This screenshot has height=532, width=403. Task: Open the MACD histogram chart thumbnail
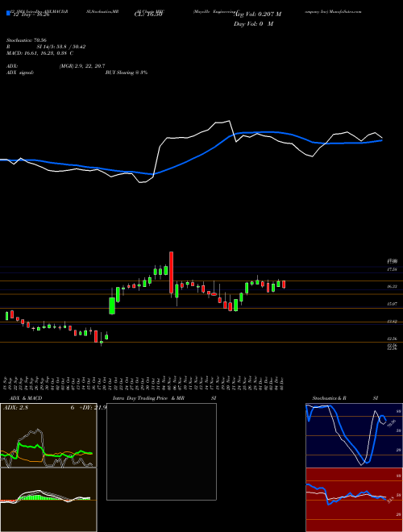(x=48, y=500)
